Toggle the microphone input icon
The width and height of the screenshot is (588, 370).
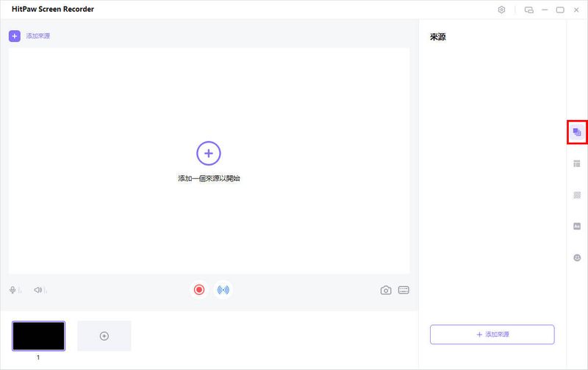[x=12, y=290]
